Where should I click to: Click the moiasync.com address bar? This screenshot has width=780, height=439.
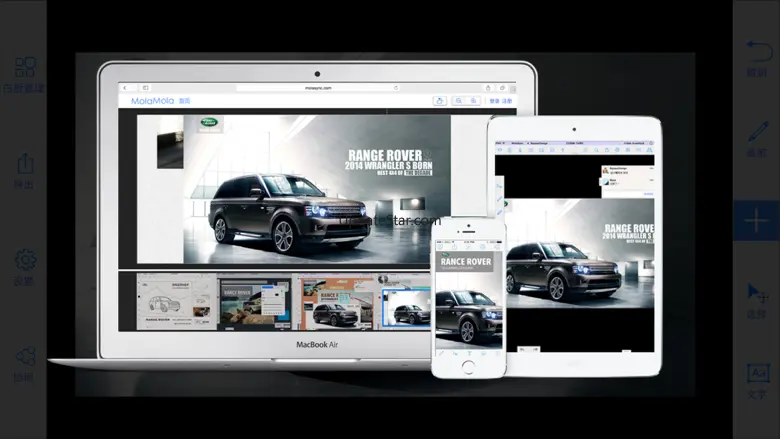[318, 88]
